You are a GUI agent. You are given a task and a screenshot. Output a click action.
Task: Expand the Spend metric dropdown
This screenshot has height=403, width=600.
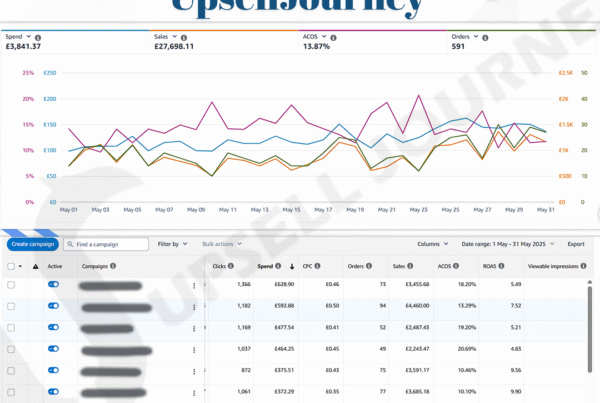(28, 36)
